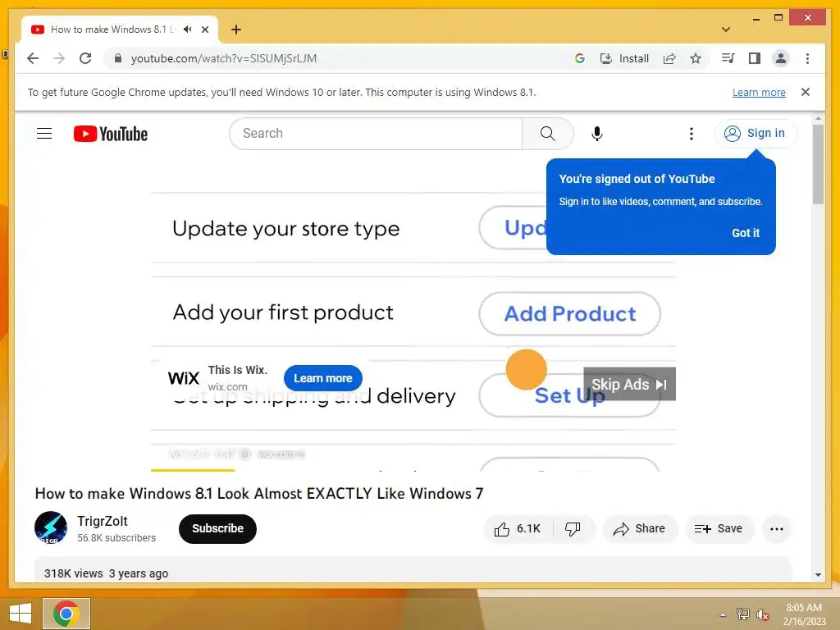Focus the YouTube Search box
Viewport: 840px width, 630px height.
click(x=376, y=134)
